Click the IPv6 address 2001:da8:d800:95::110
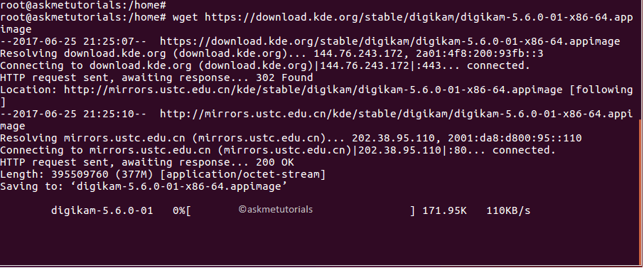644x268 pixels. click(515, 138)
